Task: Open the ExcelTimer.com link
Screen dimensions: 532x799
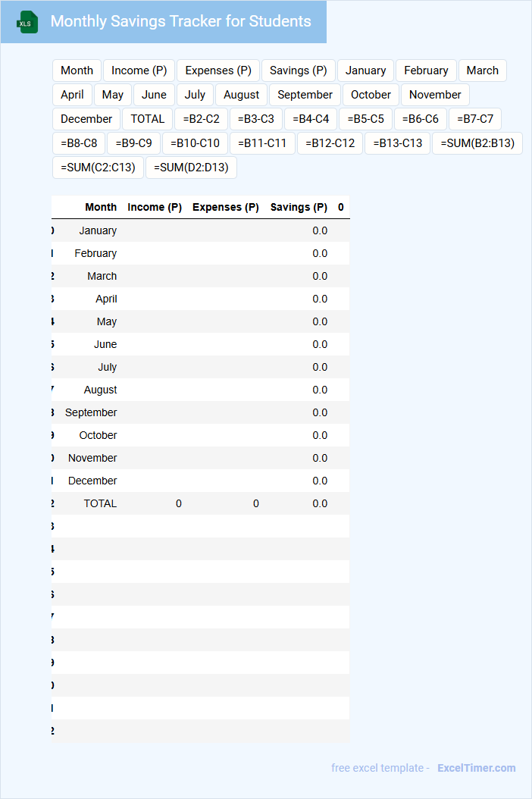Action: point(476,768)
